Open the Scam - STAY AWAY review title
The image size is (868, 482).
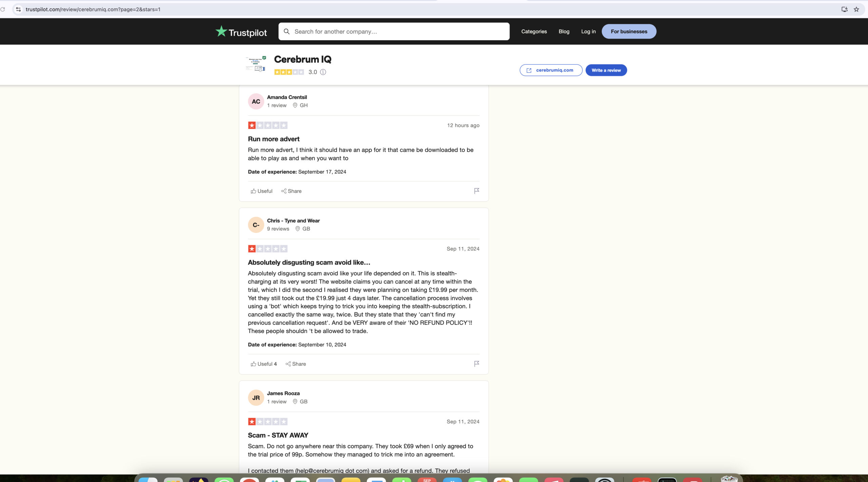point(278,435)
